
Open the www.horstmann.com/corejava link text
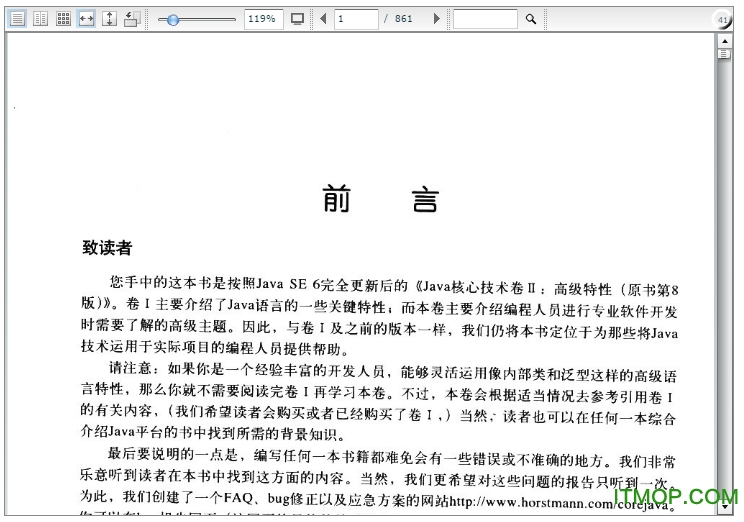point(560,503)
